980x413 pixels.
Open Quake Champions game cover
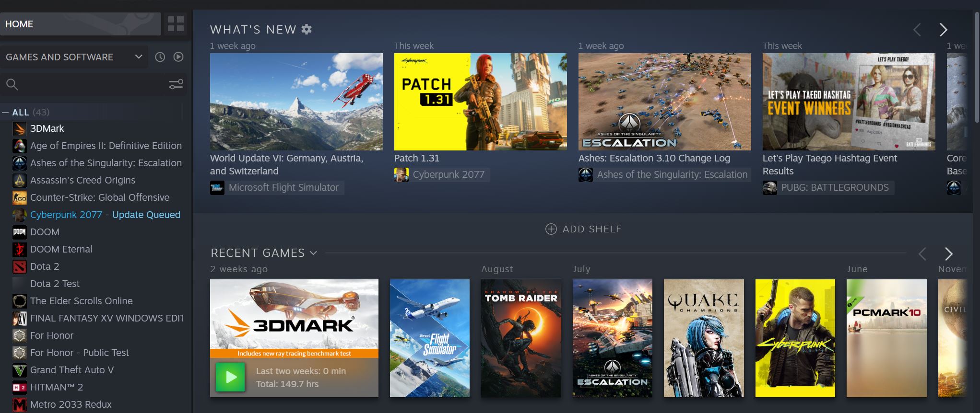(704, 338)
